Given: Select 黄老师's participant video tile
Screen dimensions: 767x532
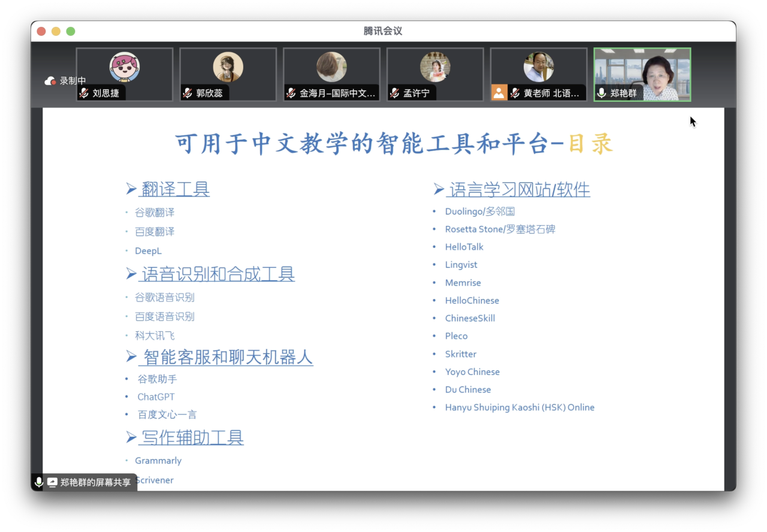Looking at the screenshot, I should point(539,74).
